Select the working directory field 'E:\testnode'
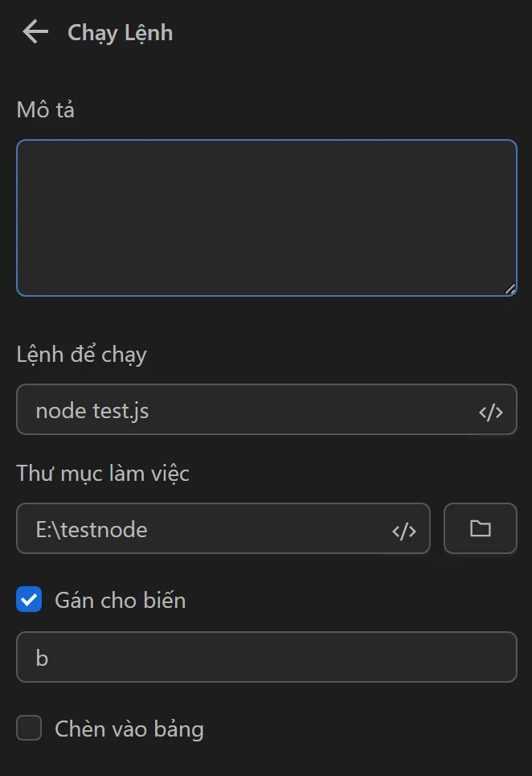This screenshot has height=776, width=532. pyautogui.click(x=201, y=529)
